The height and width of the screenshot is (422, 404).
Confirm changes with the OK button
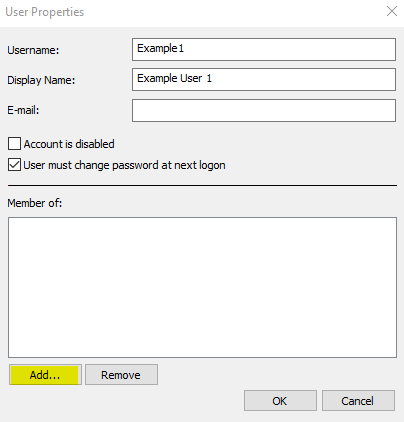280,401
